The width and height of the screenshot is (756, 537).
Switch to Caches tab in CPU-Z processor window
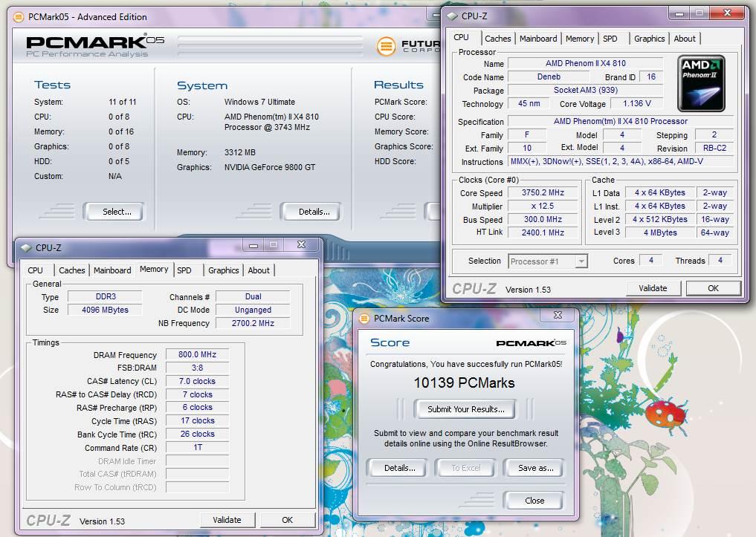point(497,39)
